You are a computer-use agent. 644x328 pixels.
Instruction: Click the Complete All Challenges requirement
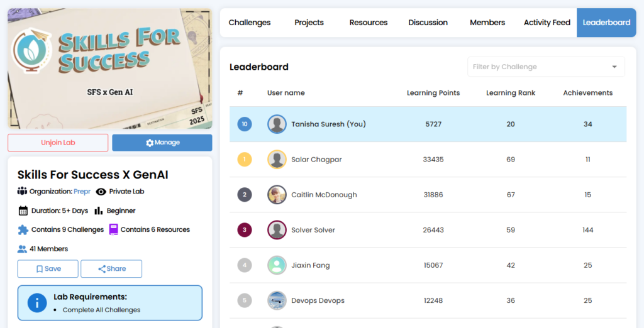[x=101, y=310]
